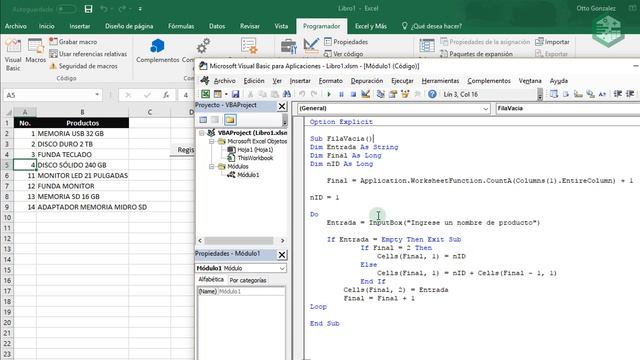Click the column C header
The height and width of the screenshot is (360, 640).
click(x=149, y=112)
